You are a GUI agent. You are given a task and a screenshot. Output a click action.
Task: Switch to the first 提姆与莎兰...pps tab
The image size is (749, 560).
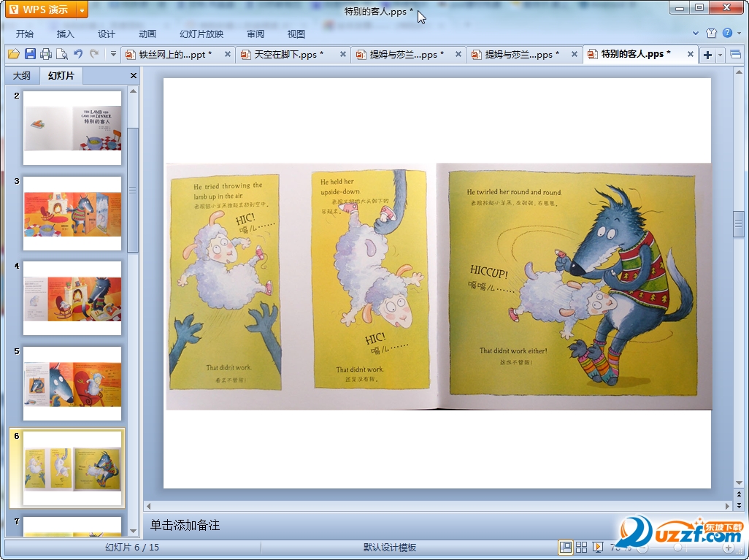click(407, 55)
